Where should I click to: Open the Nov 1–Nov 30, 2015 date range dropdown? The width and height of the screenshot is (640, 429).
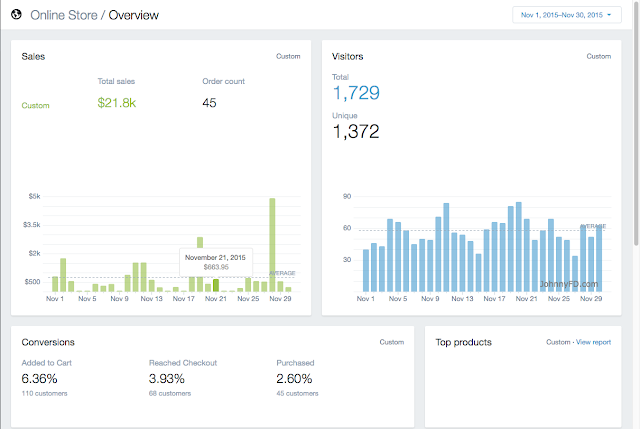pos(567,15)
